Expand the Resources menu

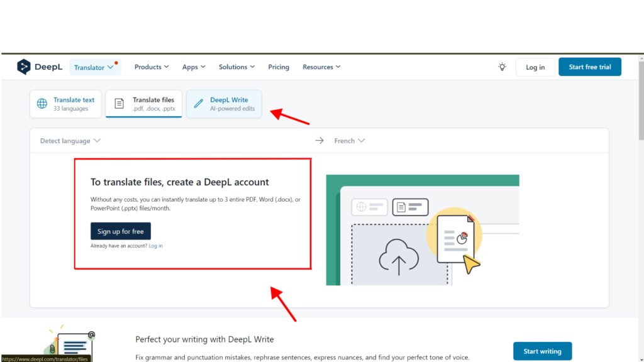click(x=321, y=67)
